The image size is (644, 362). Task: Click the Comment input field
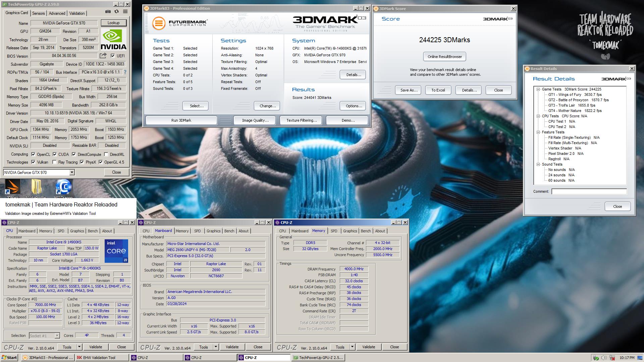[589, 191]
